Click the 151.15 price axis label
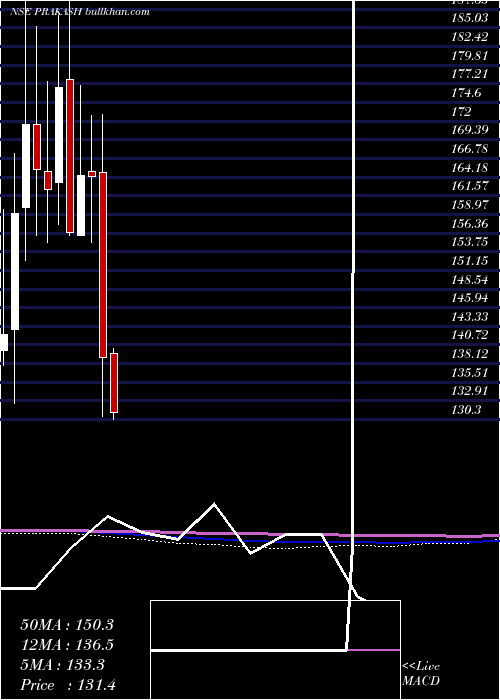This screenshot has width=500, height=700. click(470, 260)
